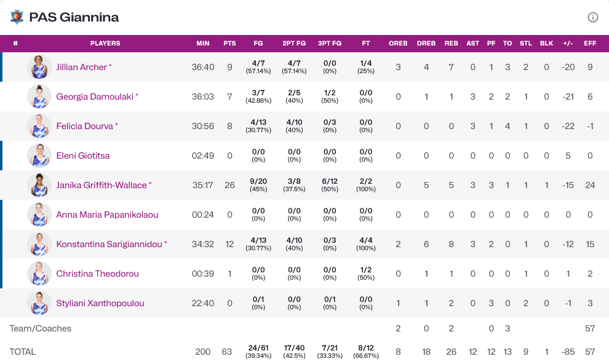609x364 pixels.
Task: Click Styliani Xanthopoulou's avatar
Action: pyautogui.click(x=39, y=303)
